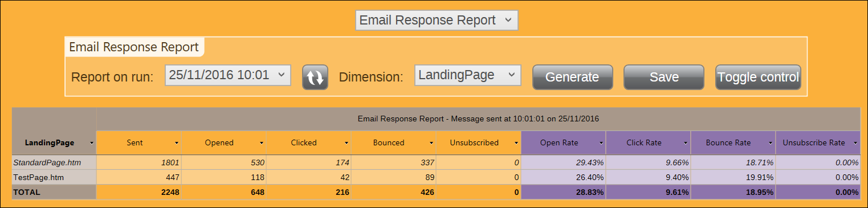Screen dimensions: 868x208
Task: Click Click Rate value 9.40%
Action: pyautogui.click(x=677, y=177)
